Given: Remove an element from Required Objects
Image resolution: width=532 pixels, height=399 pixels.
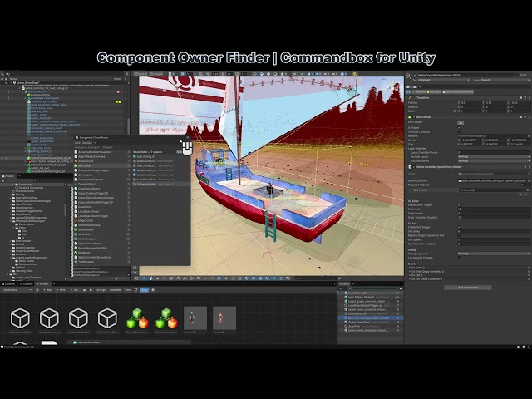Looking at the screenshot, I should click(526, 195).
